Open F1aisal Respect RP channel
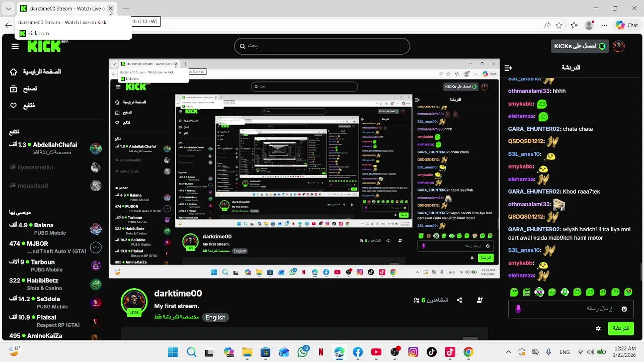644x362 pixels. coord(55,321)
